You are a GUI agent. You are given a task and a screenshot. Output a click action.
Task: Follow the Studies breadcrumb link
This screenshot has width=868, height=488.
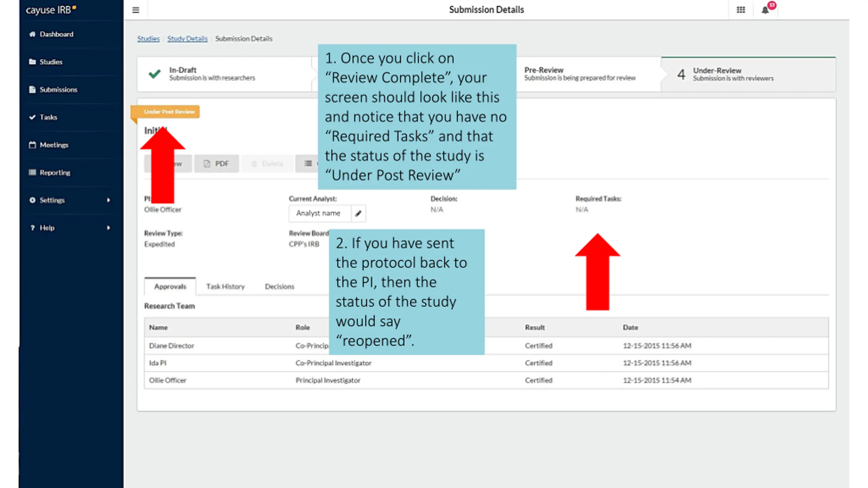coord(148,39)
